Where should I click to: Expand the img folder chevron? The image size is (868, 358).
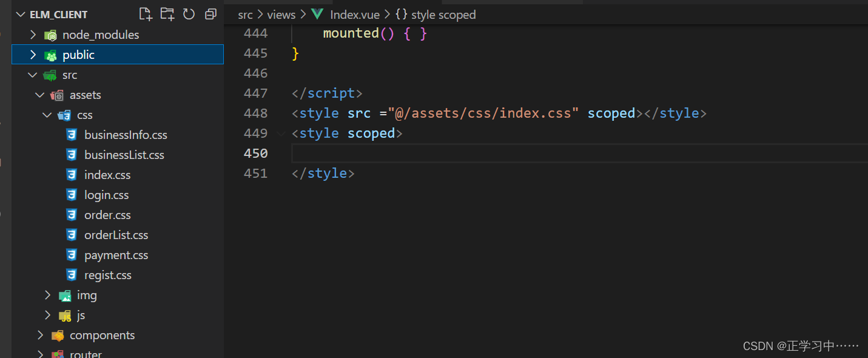click(48, 296)
